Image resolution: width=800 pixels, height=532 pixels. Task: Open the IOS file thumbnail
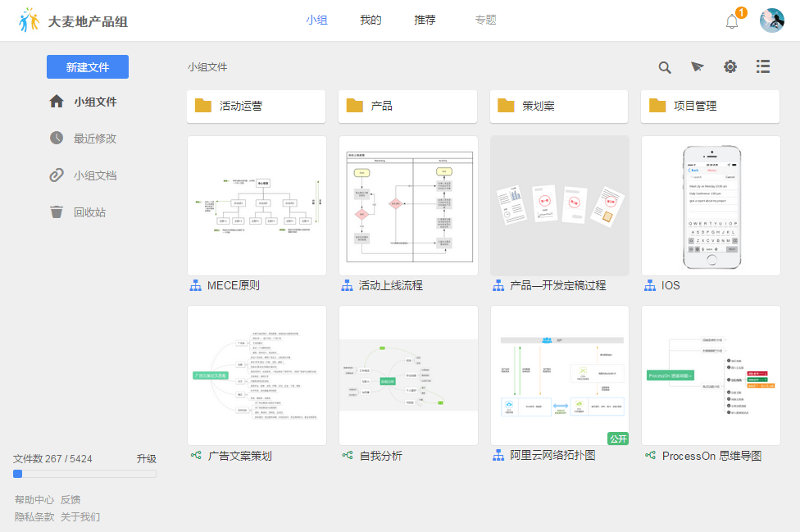tap(711, 205)
